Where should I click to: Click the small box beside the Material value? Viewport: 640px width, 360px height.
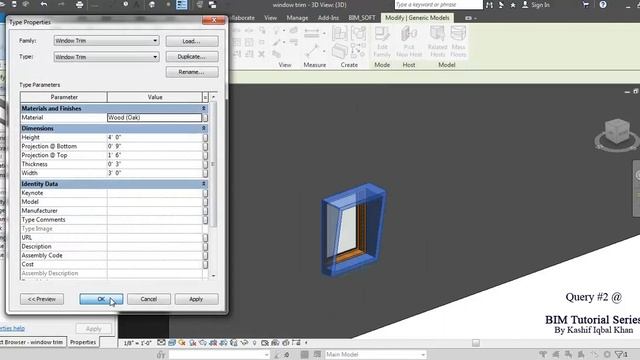tap(205, 118)
